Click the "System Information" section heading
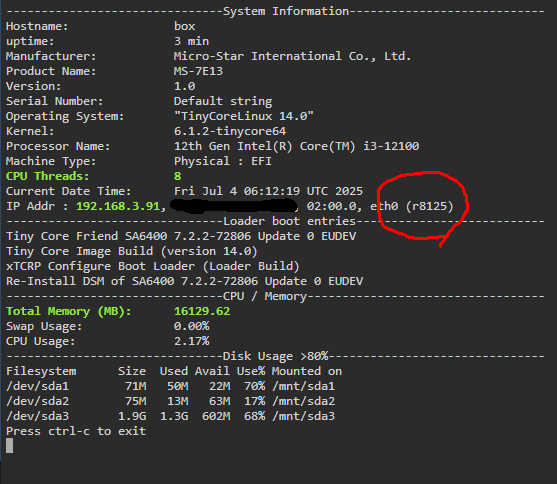Viewport: 557px width, 484px height. (286, 11)
